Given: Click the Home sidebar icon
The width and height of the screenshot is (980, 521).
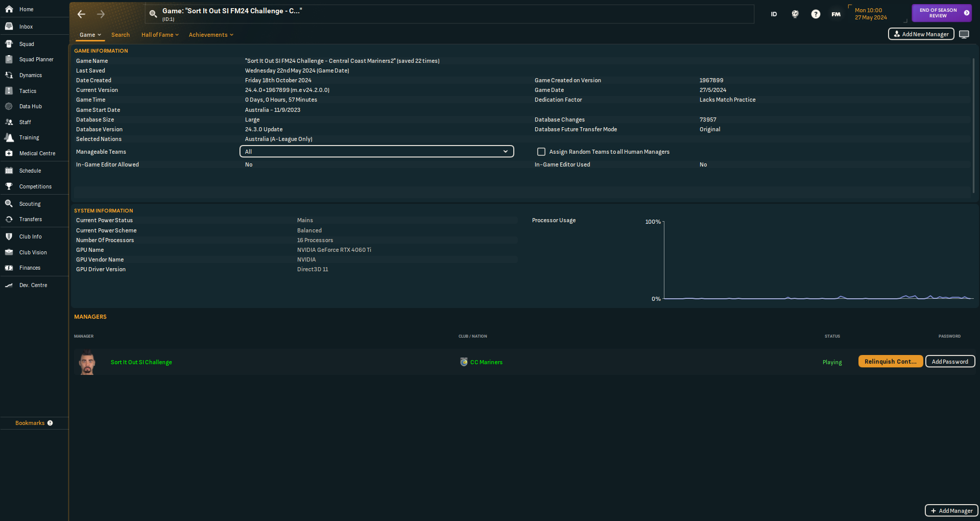Looking at the screenshot, I should pos(9,9).
